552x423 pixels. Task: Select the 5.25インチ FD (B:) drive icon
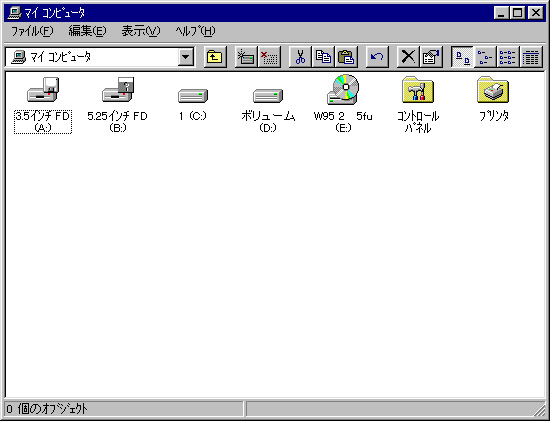(118, 90)
